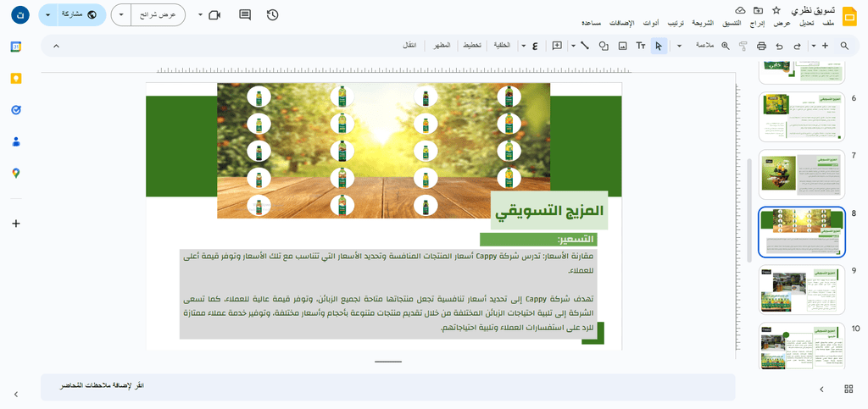
Task: Click the redo arrow in toolbar
Action: coord(798,46)
